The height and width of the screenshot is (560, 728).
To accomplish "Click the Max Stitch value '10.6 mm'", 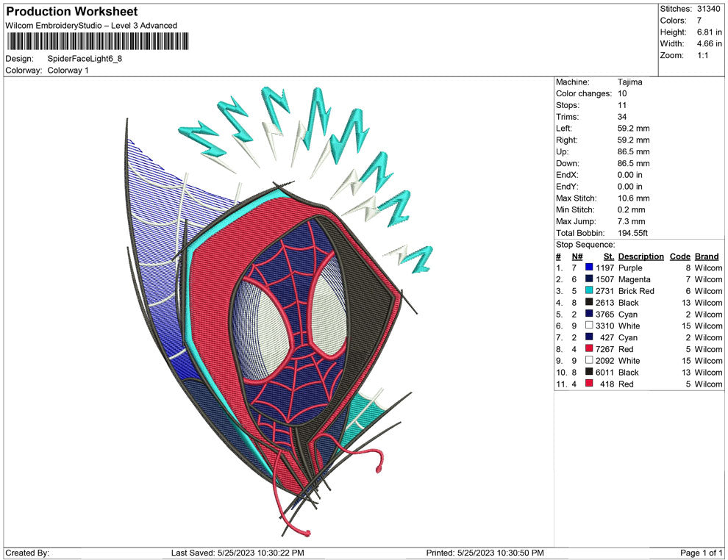I will [x=633, y=198].
